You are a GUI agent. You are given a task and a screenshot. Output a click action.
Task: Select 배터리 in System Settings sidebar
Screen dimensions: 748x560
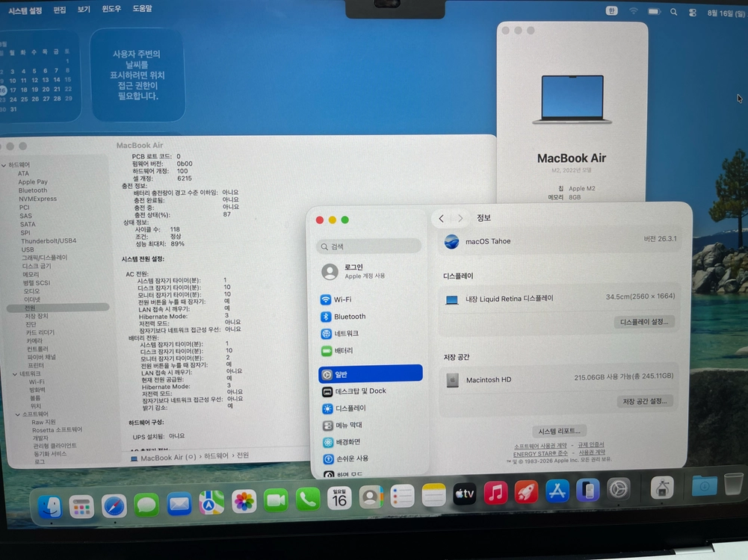click(370, 351)
